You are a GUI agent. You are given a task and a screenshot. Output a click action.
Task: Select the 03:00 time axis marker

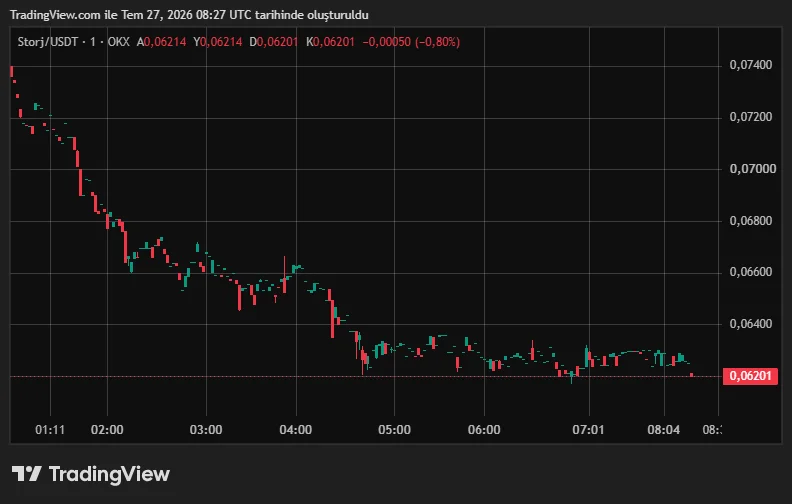[206, 430]
